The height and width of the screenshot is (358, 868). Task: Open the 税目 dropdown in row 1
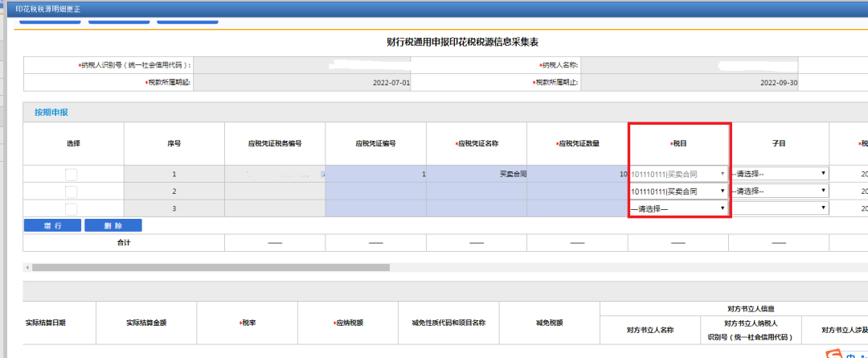click(x=678, y=174)
